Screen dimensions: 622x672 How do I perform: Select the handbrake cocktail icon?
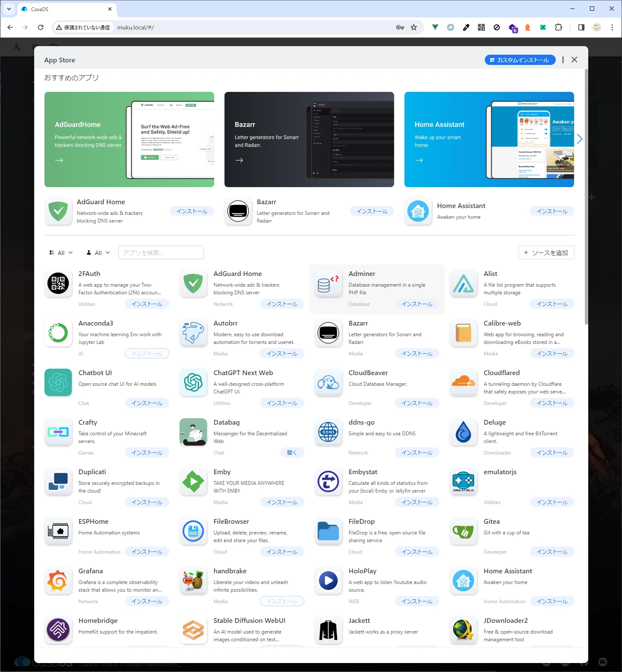[x=193, y=581]
